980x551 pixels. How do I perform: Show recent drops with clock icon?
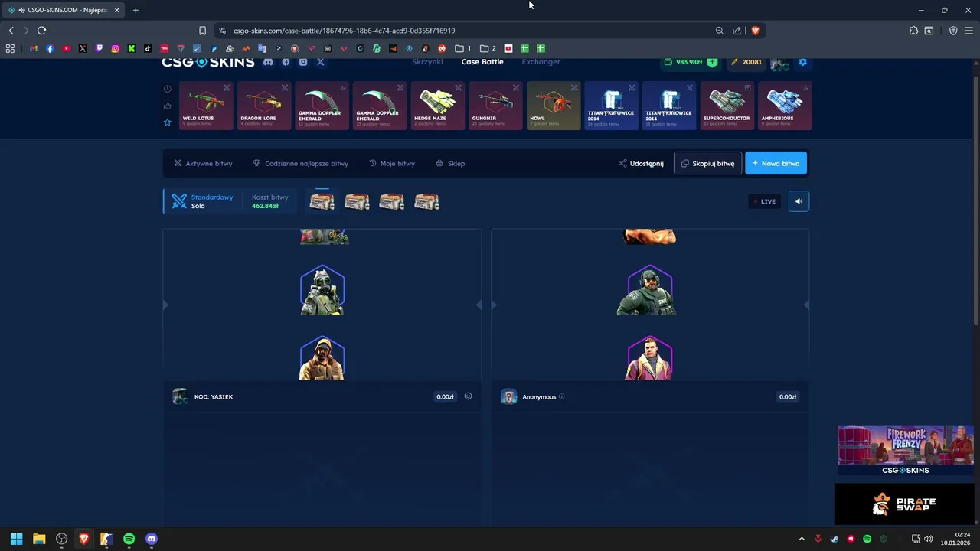pos(167,88)
